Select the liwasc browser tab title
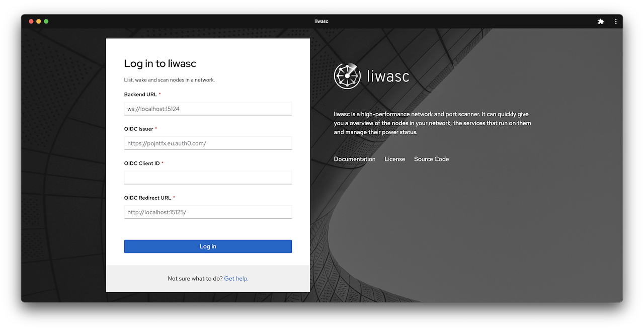 coord(321,21)
